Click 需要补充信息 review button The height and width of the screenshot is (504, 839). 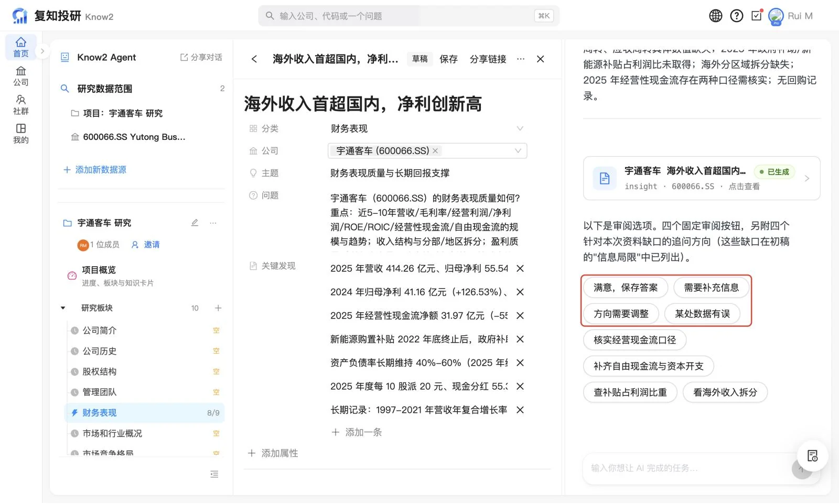[712, 288]
